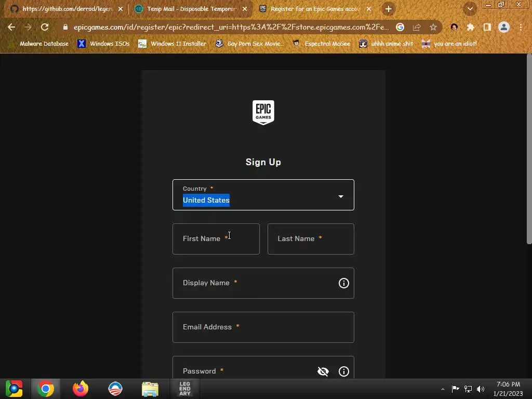The width and height of the screenshot is (532, 399).
Task: Open the volume speaker tray icon
Action: pyautogui.click(x=481, y=389)
